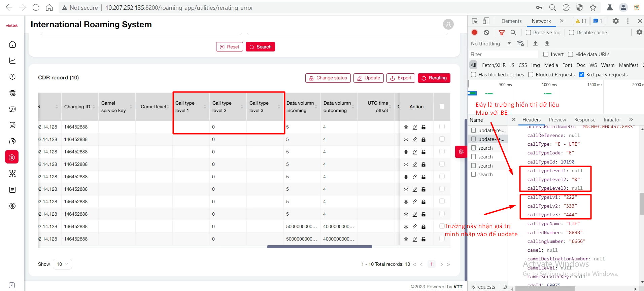The height and width of the screenshot is (291, 644).
Task: Click the DevTools search magnifier icon
Action: pyautogui.click(x=513, y=33)
